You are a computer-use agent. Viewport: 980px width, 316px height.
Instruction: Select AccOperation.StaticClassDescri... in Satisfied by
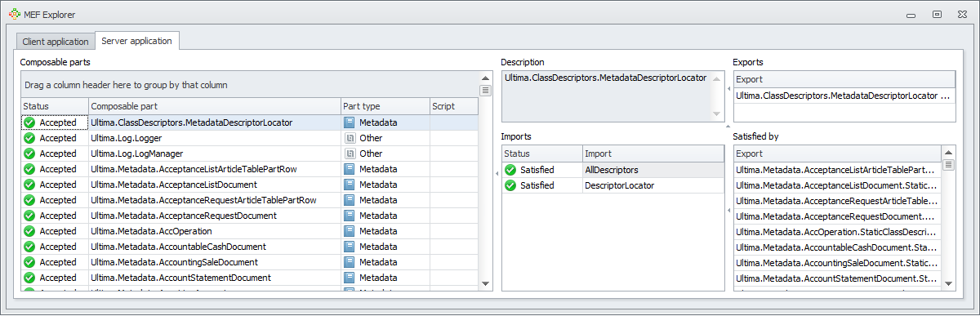click(x=837, y=232)
